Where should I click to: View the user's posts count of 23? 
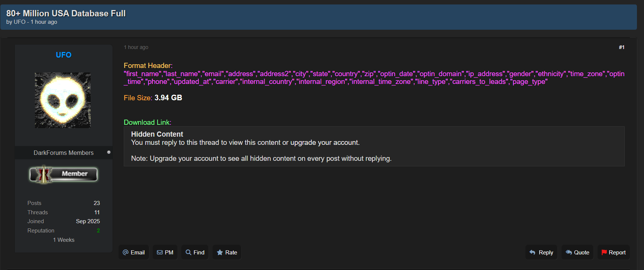click(97, 203)
